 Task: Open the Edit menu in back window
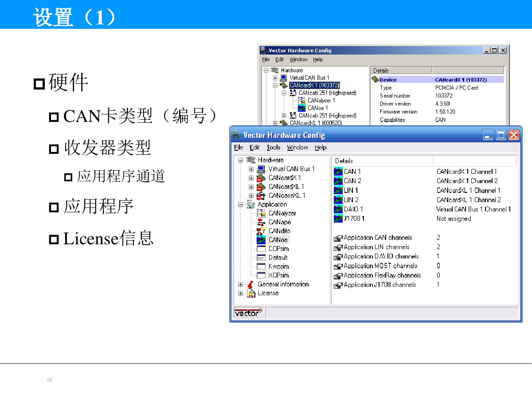click(280, 59)
